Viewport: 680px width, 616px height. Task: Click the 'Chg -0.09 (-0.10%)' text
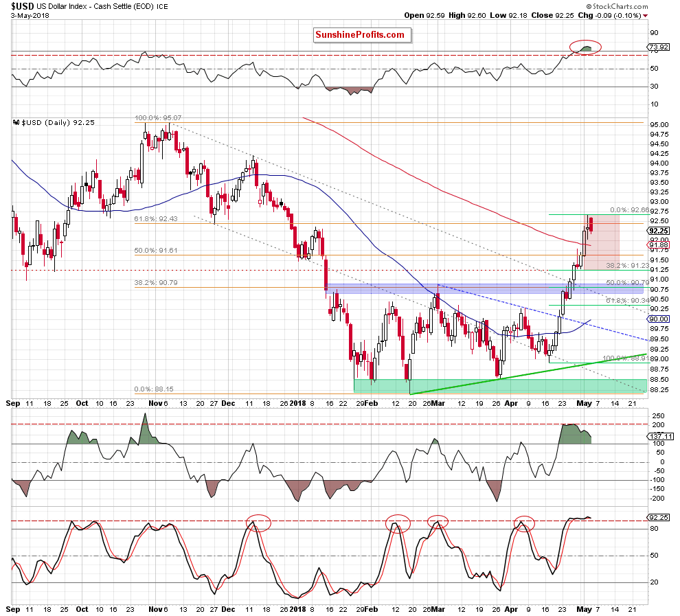coord(609,15)
